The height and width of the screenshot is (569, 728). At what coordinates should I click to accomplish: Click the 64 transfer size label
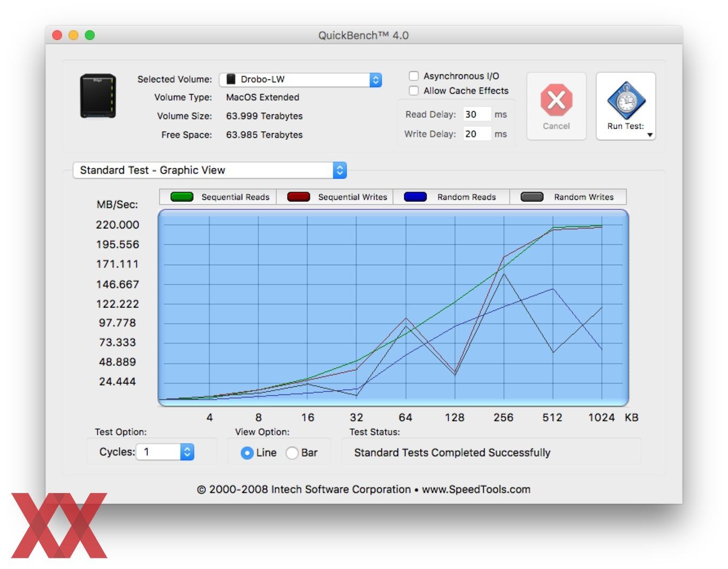click(405, 418)
